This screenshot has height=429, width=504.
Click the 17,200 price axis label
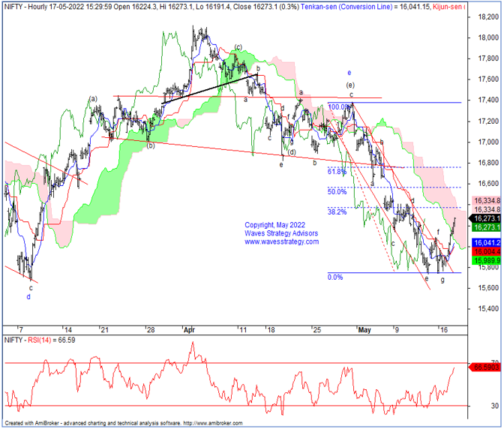tap(488, 121)
